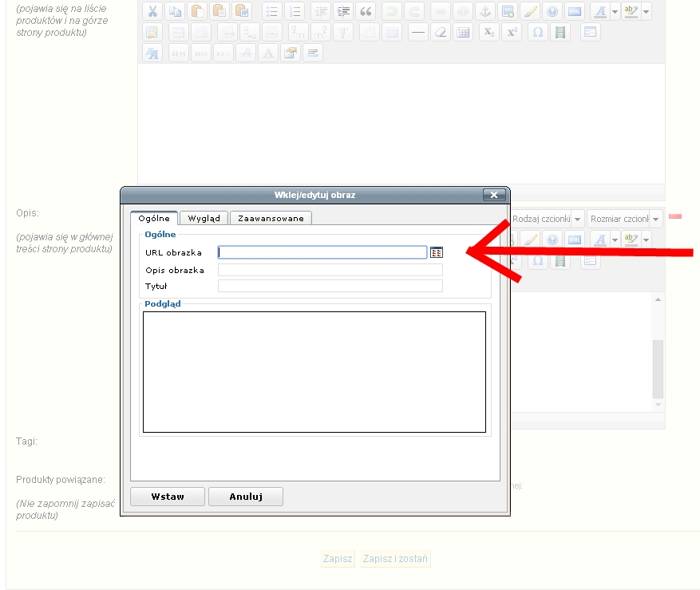Insert special character omega in top editor

coord(537,32)
